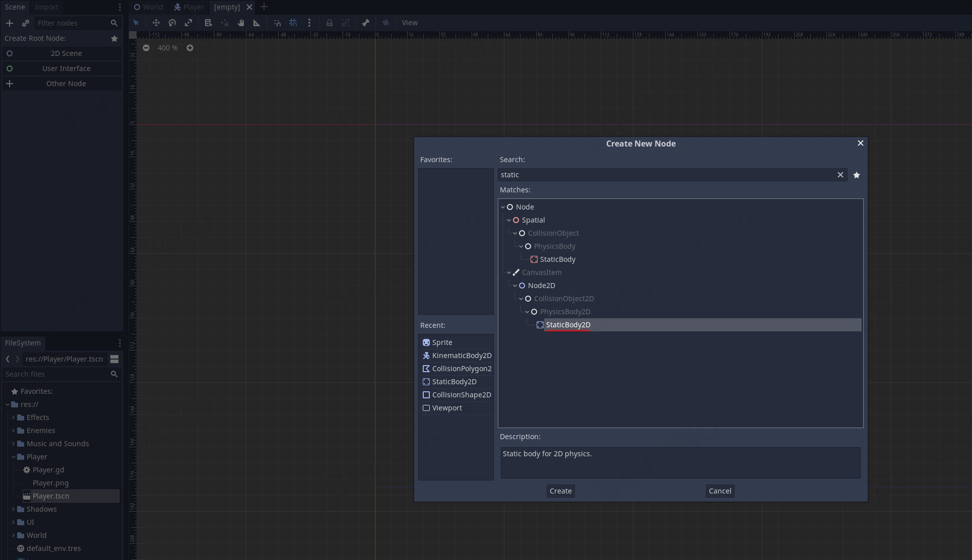Click the instance scene link icon
Image resolution: width=972 pixels, height=560 pixels.
pyautogui.click(x=26, y=23)
